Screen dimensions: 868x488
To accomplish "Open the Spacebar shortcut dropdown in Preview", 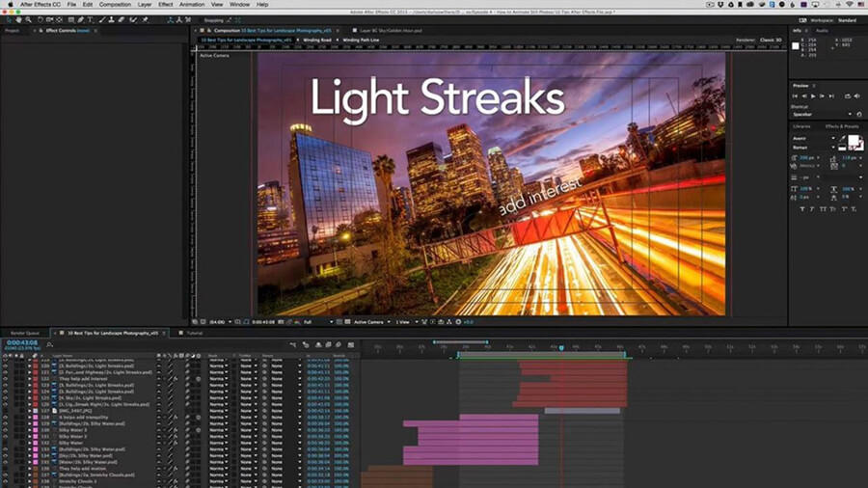I will click(x=822, y=114).
